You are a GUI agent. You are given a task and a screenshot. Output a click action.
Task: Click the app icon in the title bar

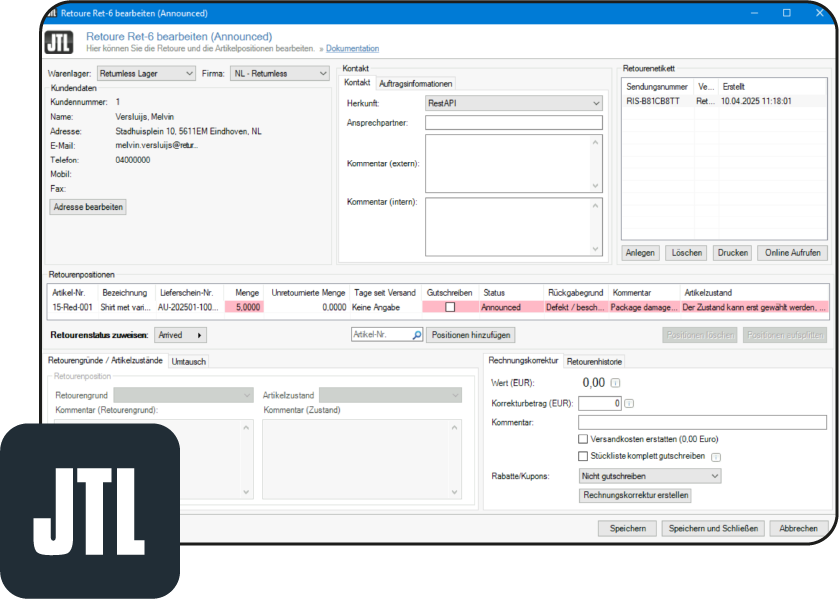[x=51, y=13]
